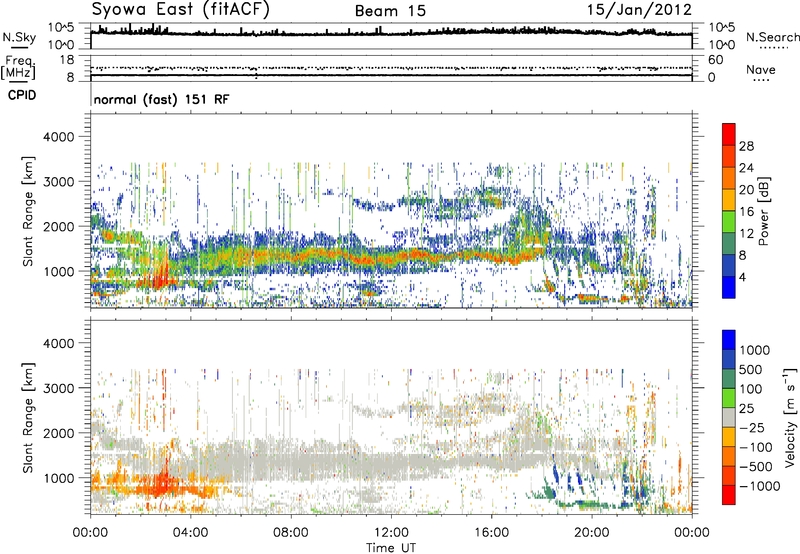800x554 pixels.
Task: Click the '12:00' time axis tick label
Action: (x=391, y=533)
